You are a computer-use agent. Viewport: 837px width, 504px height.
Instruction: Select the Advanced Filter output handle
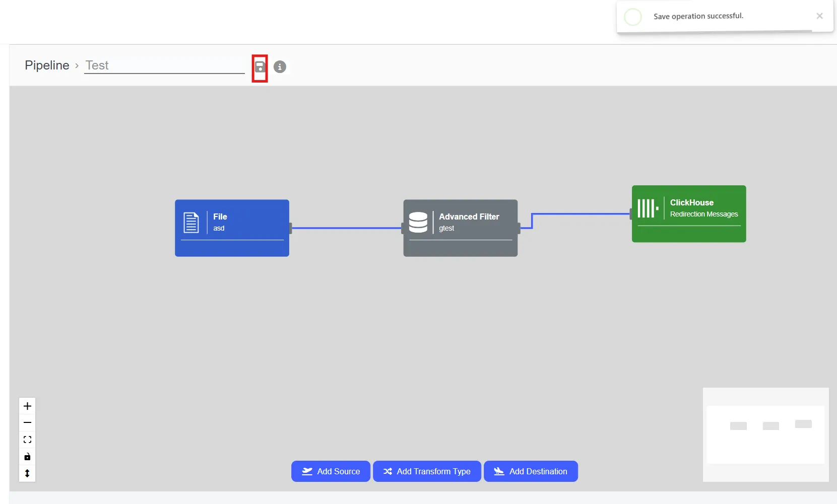[519, 229]
